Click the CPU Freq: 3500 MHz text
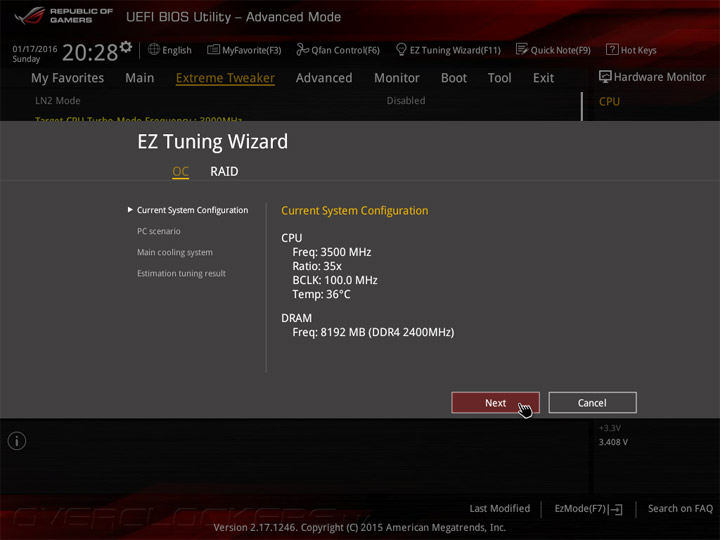 tap(332, 252)
